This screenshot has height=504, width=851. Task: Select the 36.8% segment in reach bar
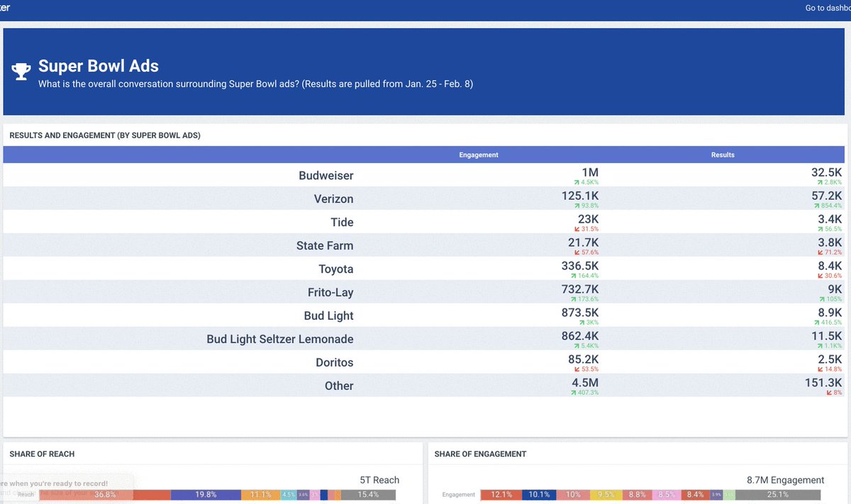pyautogui.click(x=105, y=495)
